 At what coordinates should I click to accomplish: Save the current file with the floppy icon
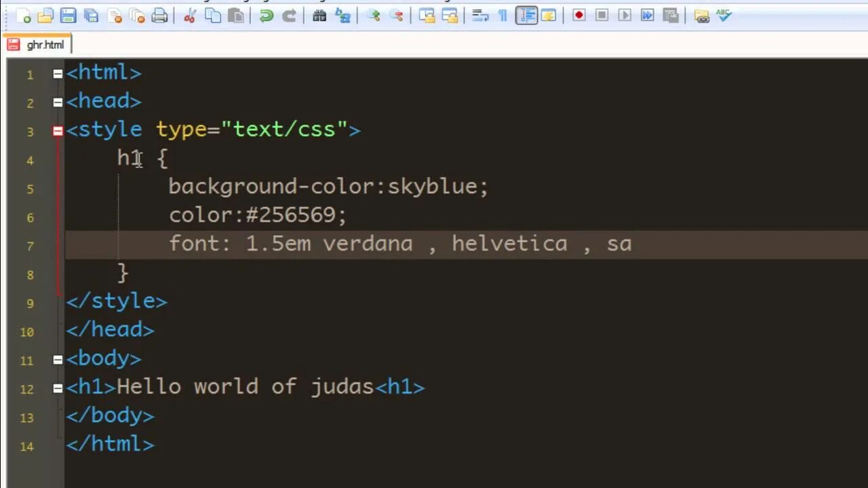68,16
